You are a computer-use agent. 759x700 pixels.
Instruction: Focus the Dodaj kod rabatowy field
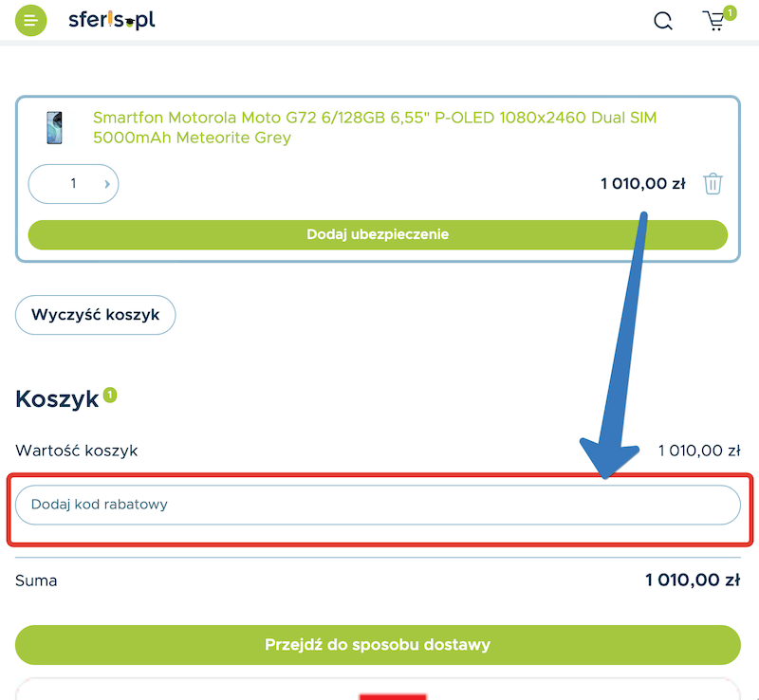click(x=378, y=505)
